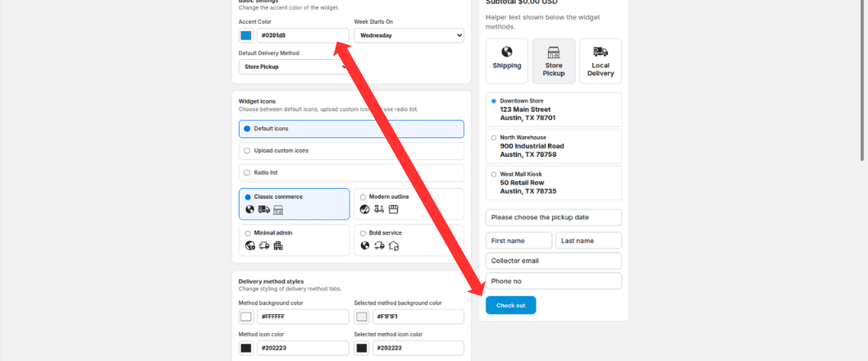Viewport: 868px width, 361px height.
Task: Open the Week Starts On dropdown
Action: click(x=409, y=35)
